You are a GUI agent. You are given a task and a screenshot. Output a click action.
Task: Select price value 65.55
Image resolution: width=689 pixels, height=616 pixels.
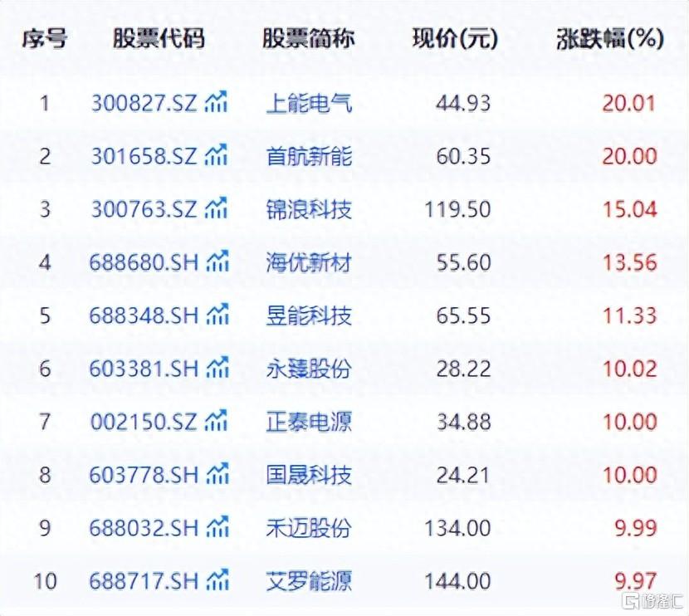click(x=463, y=316)
